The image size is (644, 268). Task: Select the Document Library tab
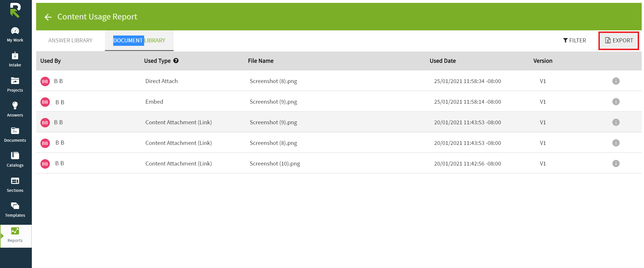[139, 41]
